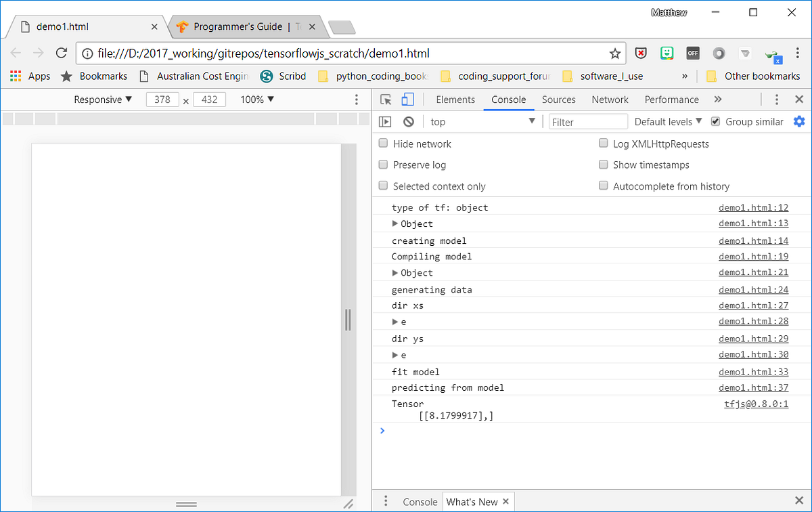The image size is (812, 512).
Task: Open the JavaScript context dropdown showing top
Action: [482, 121]
